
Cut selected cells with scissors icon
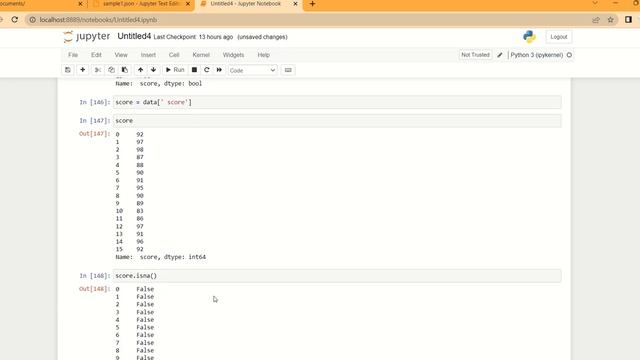(98, 70)
